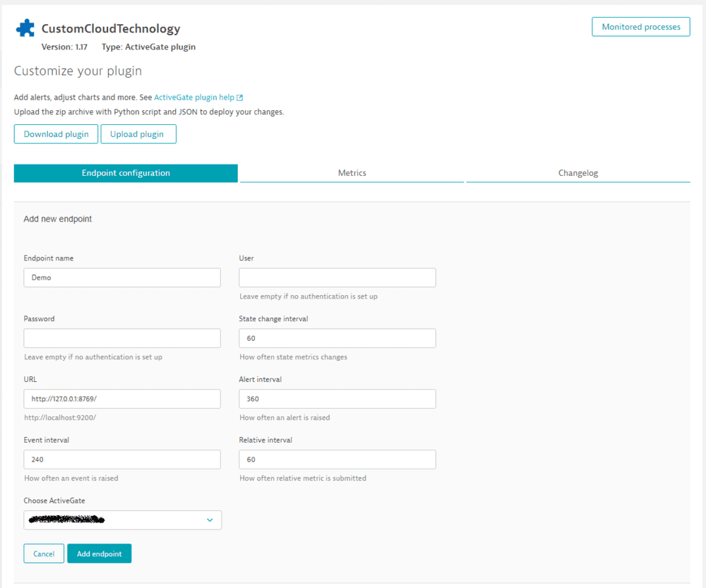Select the Alert interval value 360
This screenshot has height=588, width=706.
(x=337, y=399)
